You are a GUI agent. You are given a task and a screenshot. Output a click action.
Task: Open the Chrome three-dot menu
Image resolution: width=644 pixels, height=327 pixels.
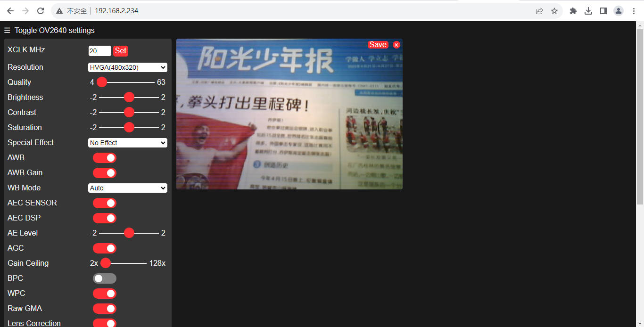(x=634, y=11)
